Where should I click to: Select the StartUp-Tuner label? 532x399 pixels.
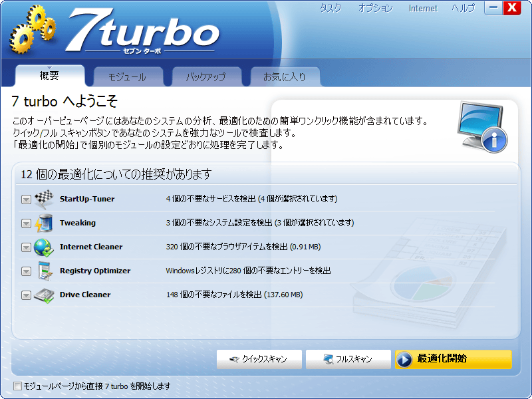click(x=87, y=199)
